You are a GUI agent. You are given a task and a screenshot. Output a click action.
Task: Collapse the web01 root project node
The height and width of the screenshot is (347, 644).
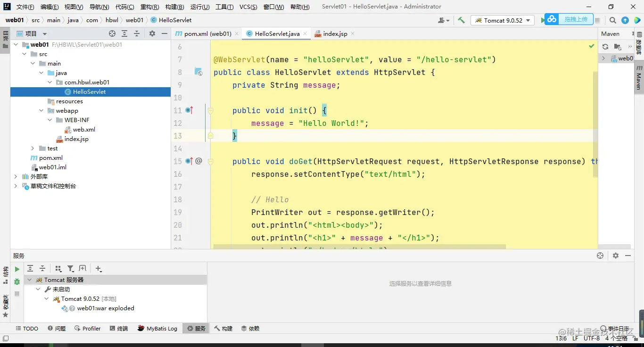16,45
